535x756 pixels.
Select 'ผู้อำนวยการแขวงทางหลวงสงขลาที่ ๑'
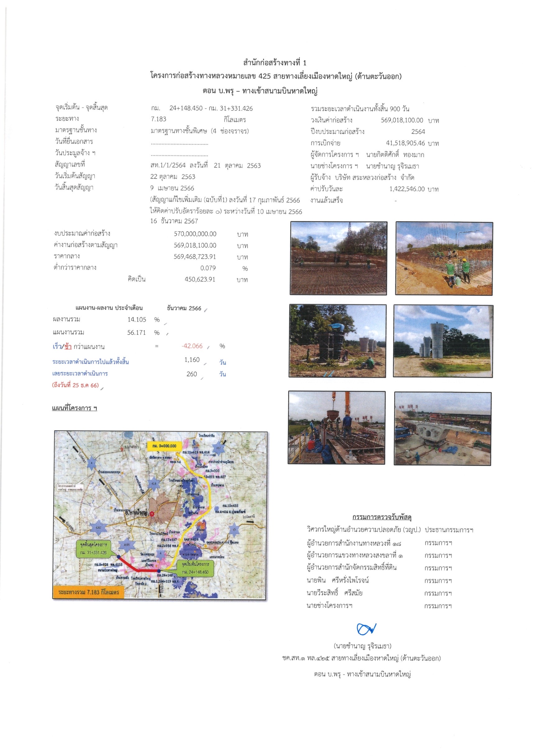click(x=354, y=555)
